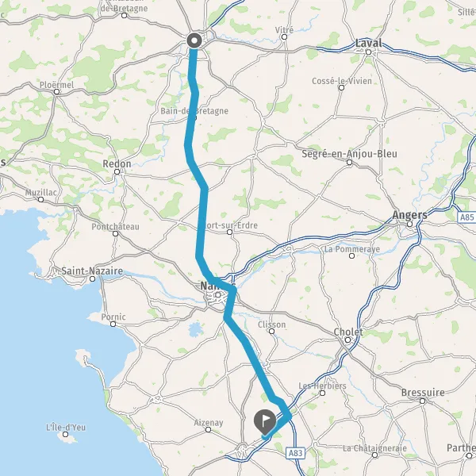Click the Segré-en-Anjou-Bleu label

pos(349,154)
